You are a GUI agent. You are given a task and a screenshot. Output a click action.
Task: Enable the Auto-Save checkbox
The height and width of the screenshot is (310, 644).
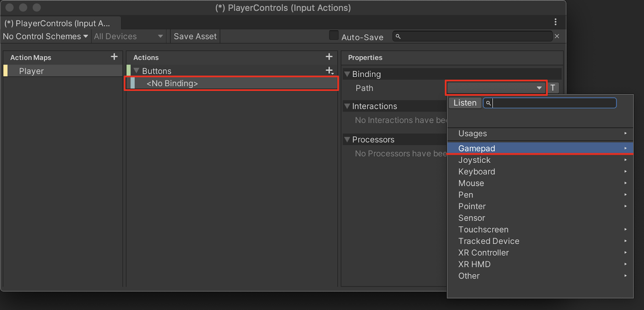pos(334,36)
